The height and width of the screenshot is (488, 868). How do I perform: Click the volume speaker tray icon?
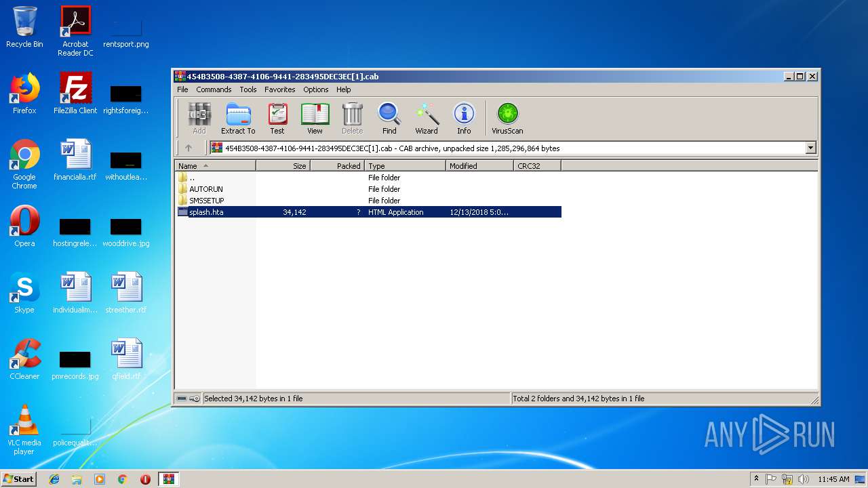pos(804,479)
